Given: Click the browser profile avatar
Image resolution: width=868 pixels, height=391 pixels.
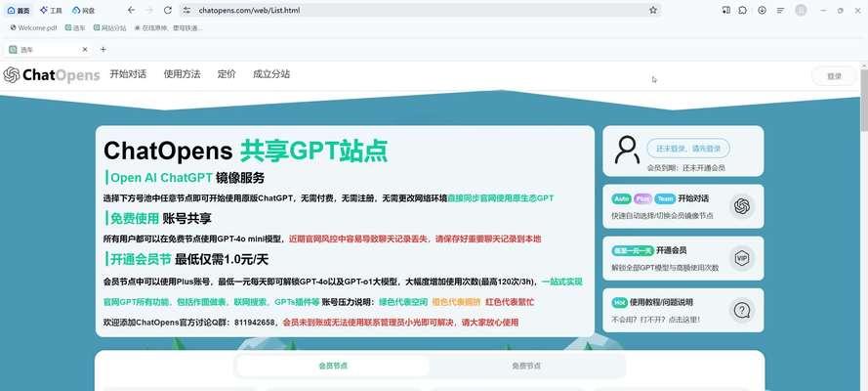Looking at the screenshot, I should click(801, 10).
